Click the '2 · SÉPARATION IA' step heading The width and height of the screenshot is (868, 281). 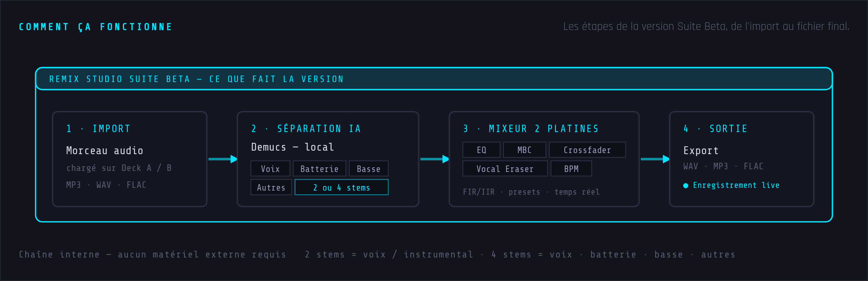pyautogui.click(x=306, y=129)
